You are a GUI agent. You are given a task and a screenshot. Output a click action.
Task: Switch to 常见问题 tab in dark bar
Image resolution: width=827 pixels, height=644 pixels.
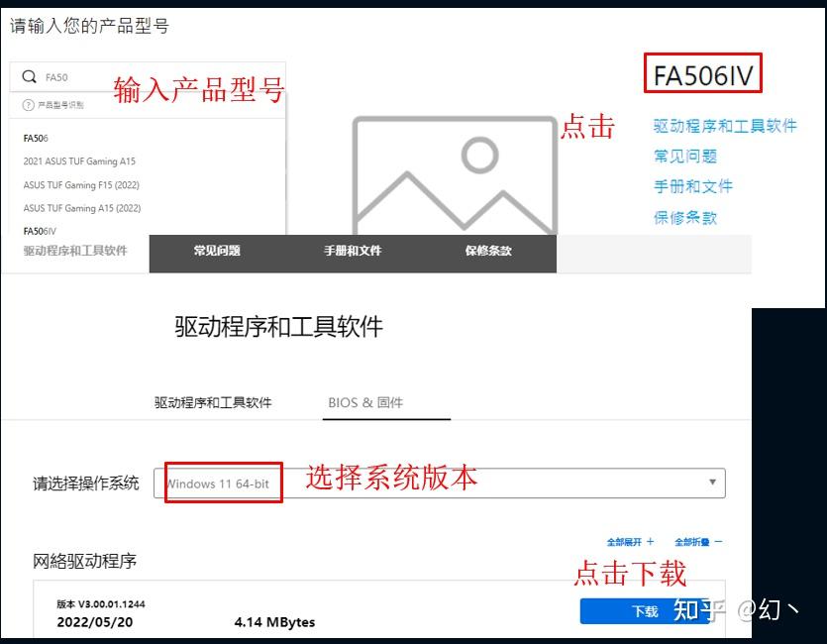click(x=217, y=251)
